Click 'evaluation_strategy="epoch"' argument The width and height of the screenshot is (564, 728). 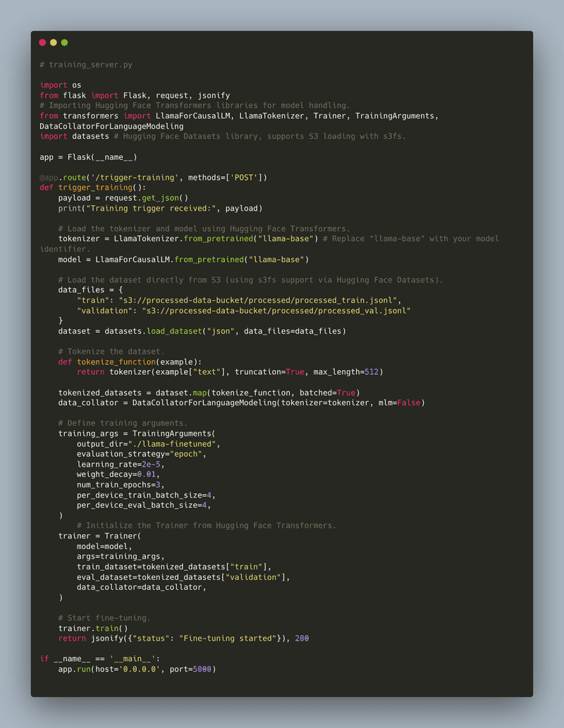[x=142, y=454]
